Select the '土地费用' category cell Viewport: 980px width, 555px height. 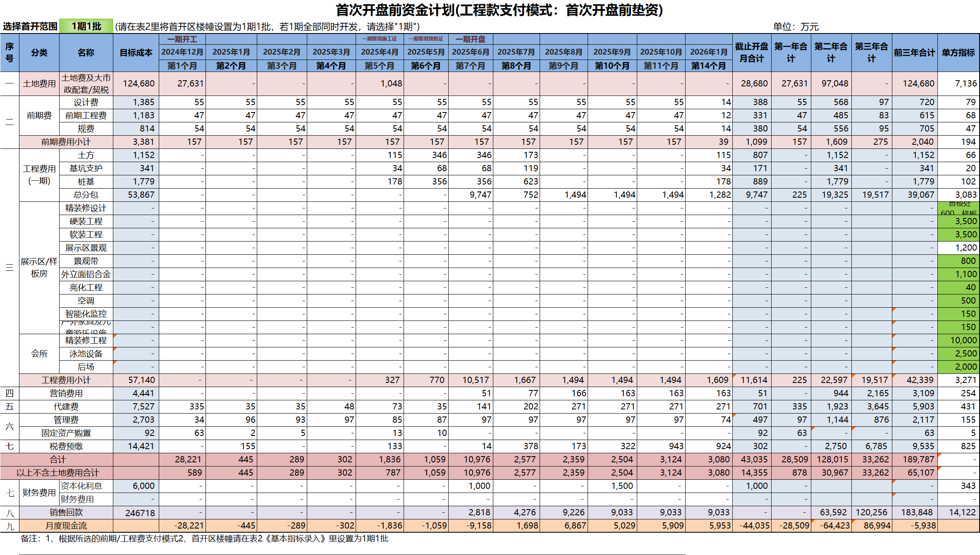tap(39, 84)
